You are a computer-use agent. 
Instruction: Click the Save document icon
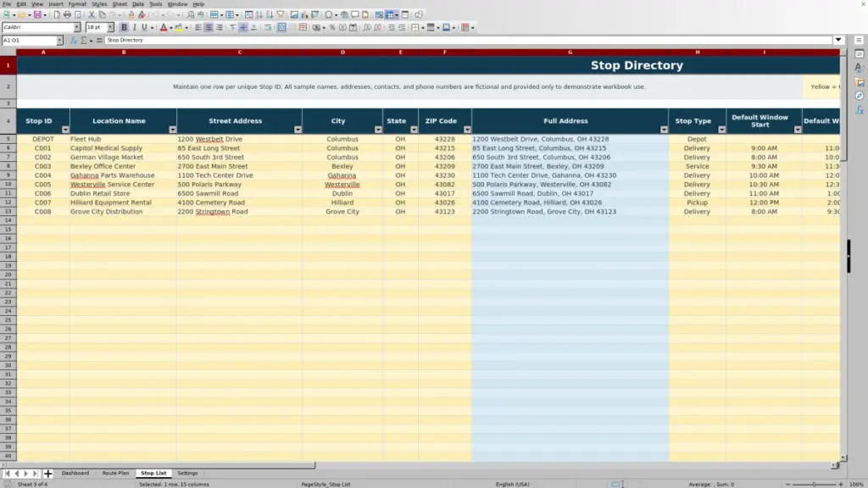point(37,14)
